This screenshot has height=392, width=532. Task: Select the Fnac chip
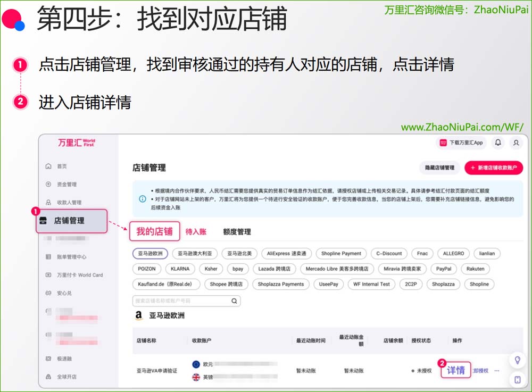(x=422, y=253)
